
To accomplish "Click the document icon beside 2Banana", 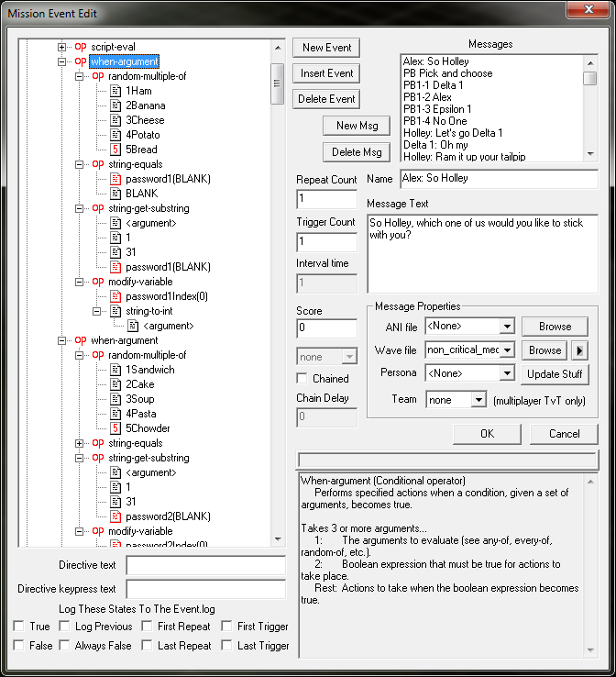I will [115, 105].
